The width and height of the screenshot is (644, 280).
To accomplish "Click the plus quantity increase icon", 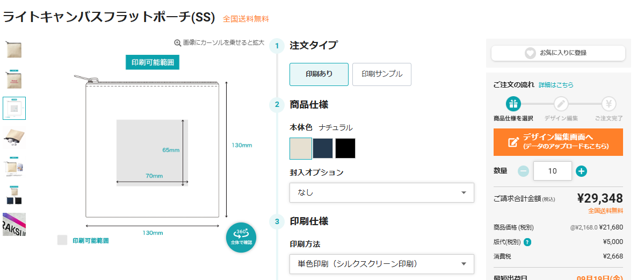I will [581, 171].
